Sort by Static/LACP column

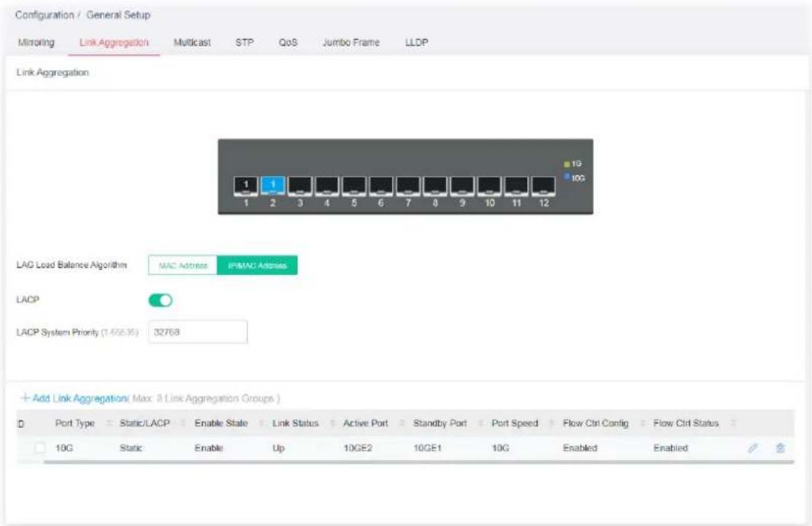point(182,424)
